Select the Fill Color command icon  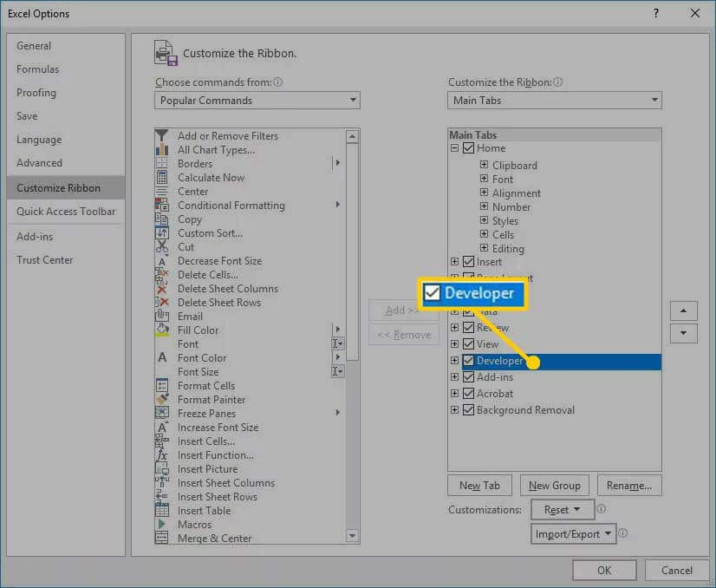(x=162, y=330)
